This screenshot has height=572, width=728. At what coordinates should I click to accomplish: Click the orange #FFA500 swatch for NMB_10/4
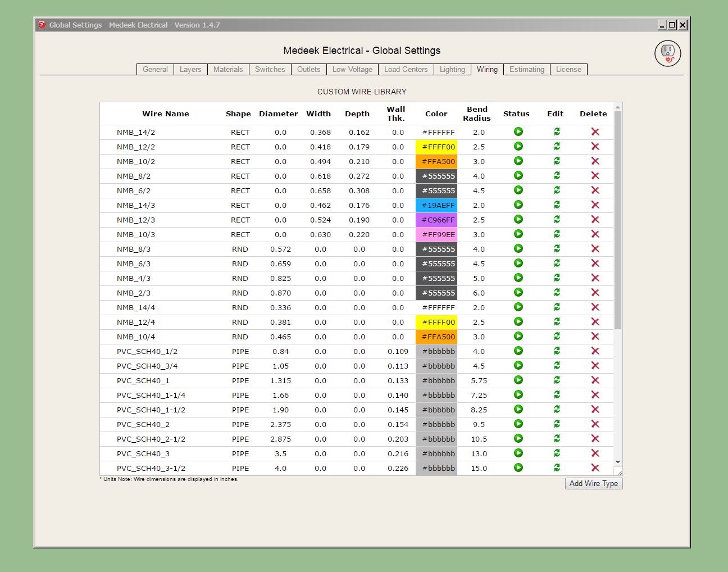436,337
